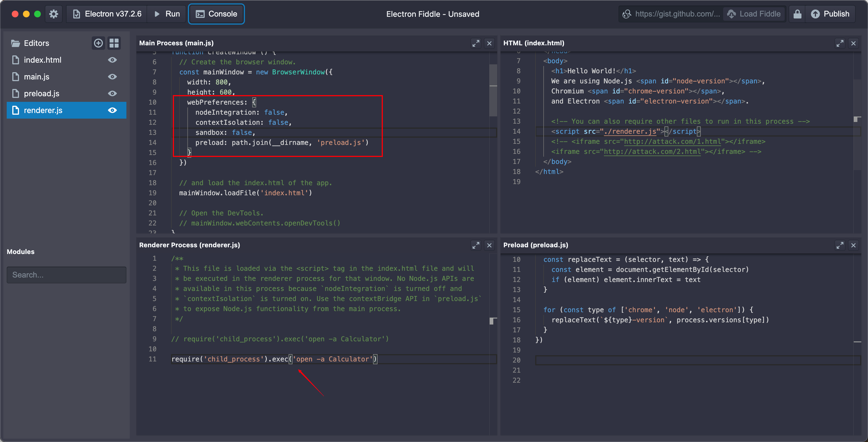Toggle the Console panel
The height and width of the screenshot is (442, 868).
[216, 14]
